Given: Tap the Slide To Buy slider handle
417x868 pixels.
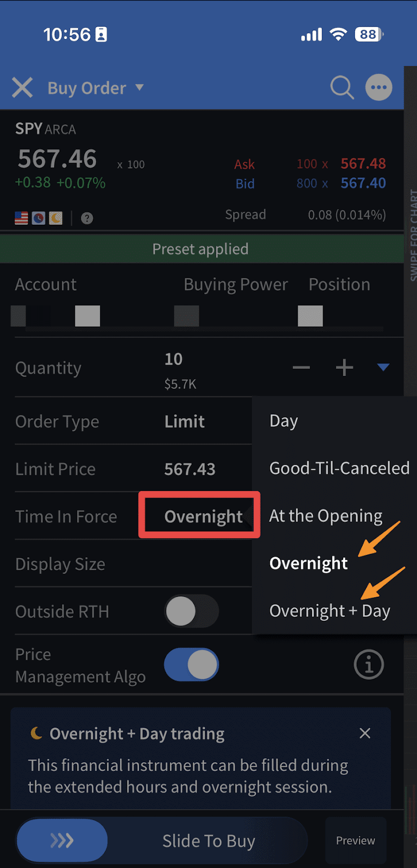Looking at the screenshot, I should [x=62, y=840].
